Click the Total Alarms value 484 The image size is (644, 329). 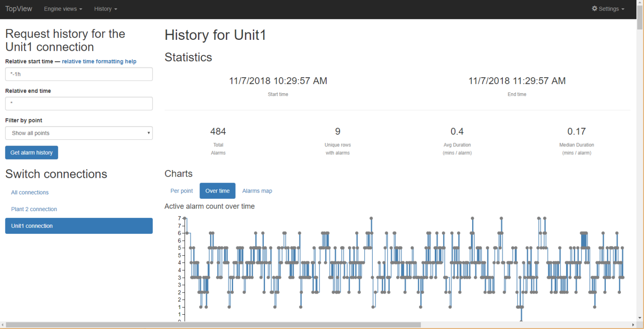pyautogui.click(x=218, y=132)
